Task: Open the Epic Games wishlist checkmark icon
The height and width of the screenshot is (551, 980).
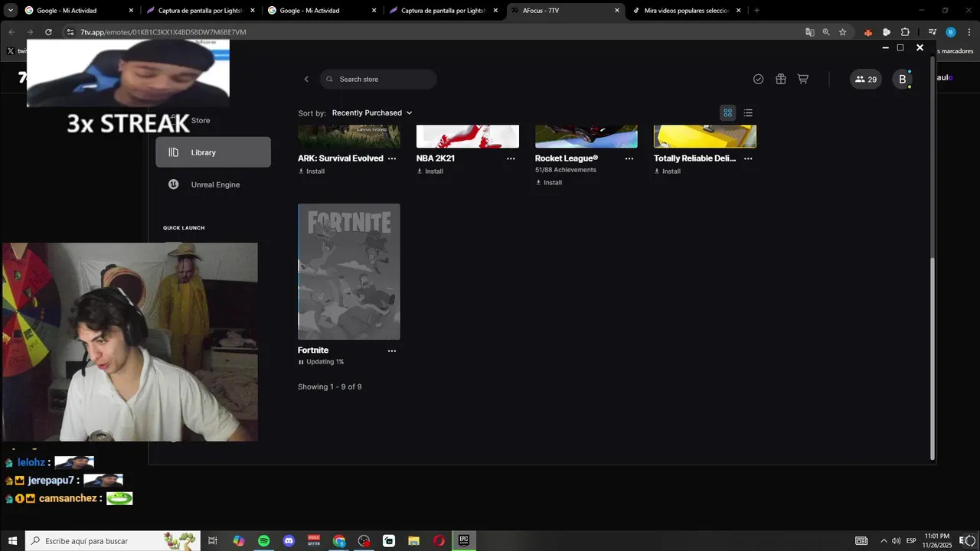Action: tap(758, 79)
